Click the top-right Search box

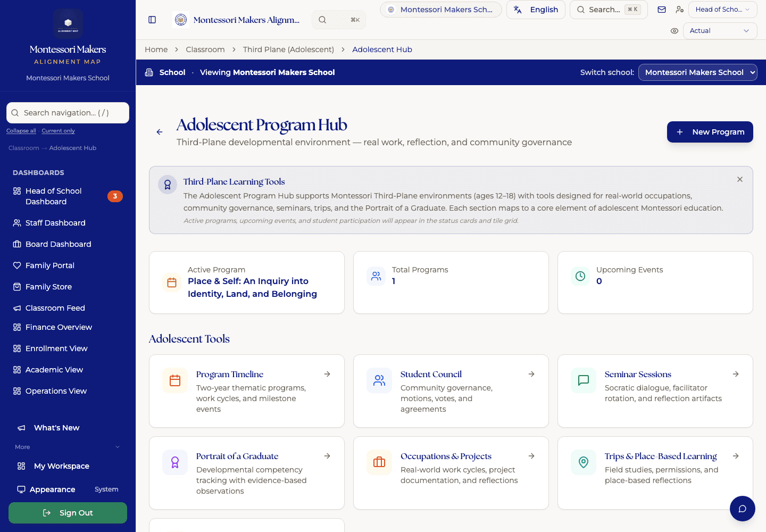point(609,10)
